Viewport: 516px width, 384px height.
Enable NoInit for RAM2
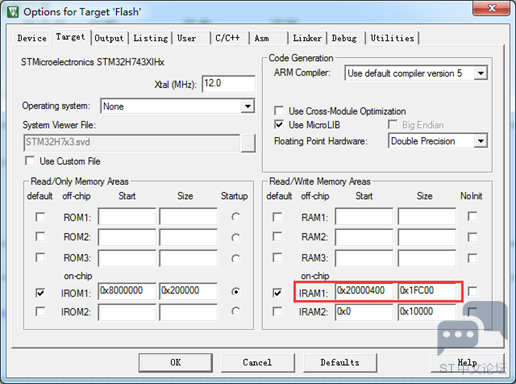472,237
